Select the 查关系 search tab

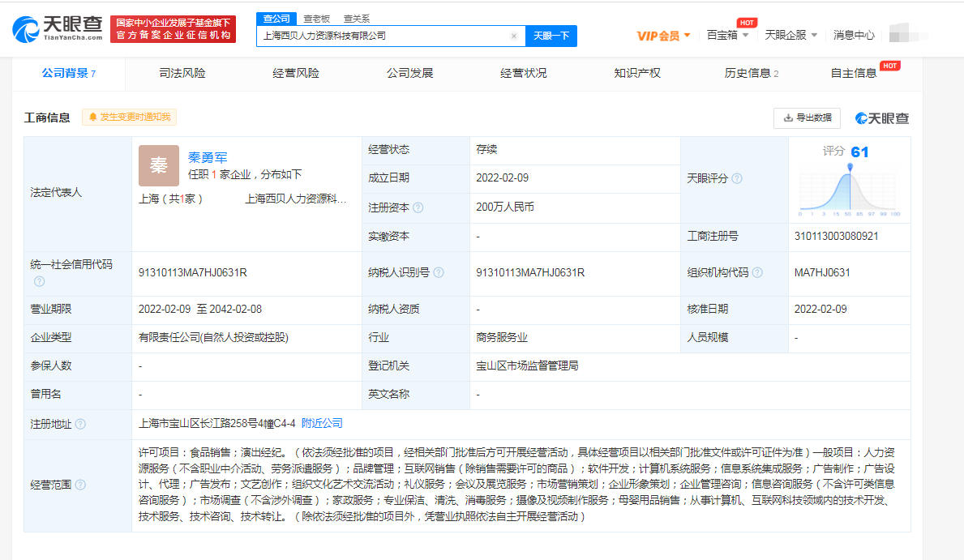coord(357,19)
